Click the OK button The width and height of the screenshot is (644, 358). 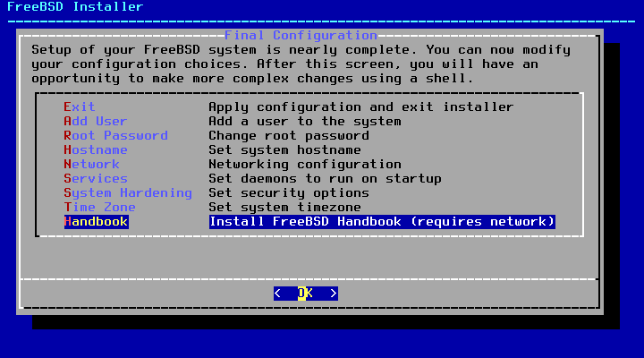click(306, 294)
